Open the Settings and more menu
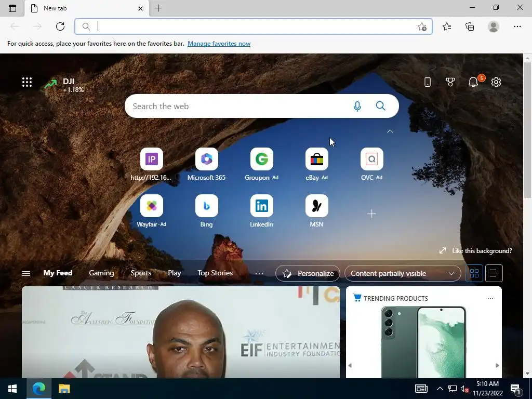Viewport: 532px width, 399px height. point(517,26)
